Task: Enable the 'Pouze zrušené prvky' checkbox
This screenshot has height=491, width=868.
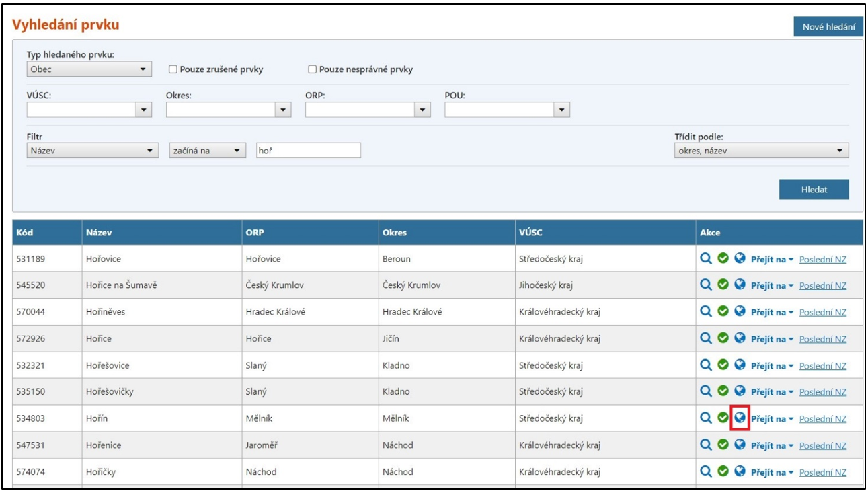Action: 173,69
